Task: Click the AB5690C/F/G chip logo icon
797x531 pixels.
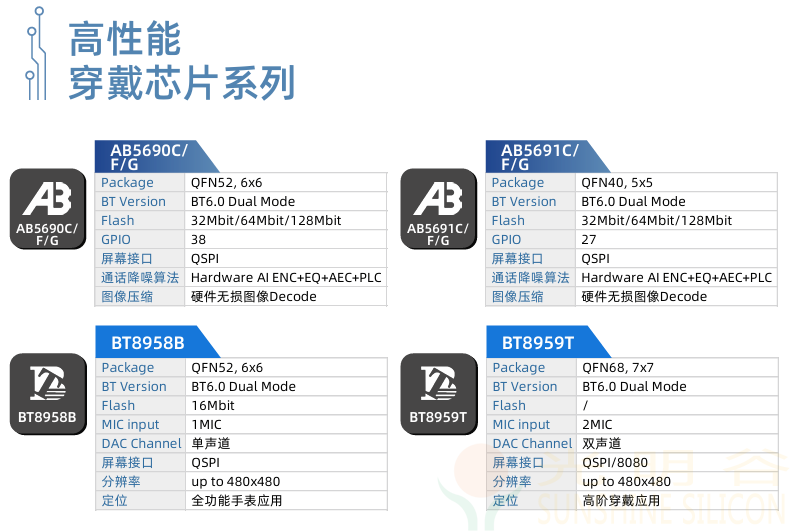Action: click(48, 209)
